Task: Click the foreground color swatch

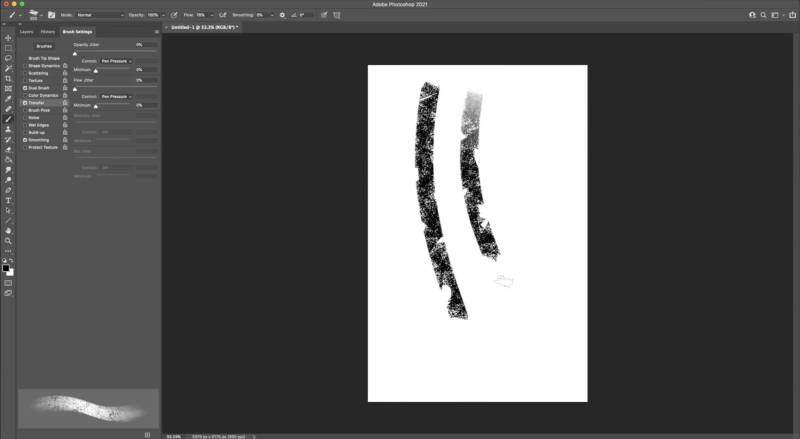Action: (6, 267)
